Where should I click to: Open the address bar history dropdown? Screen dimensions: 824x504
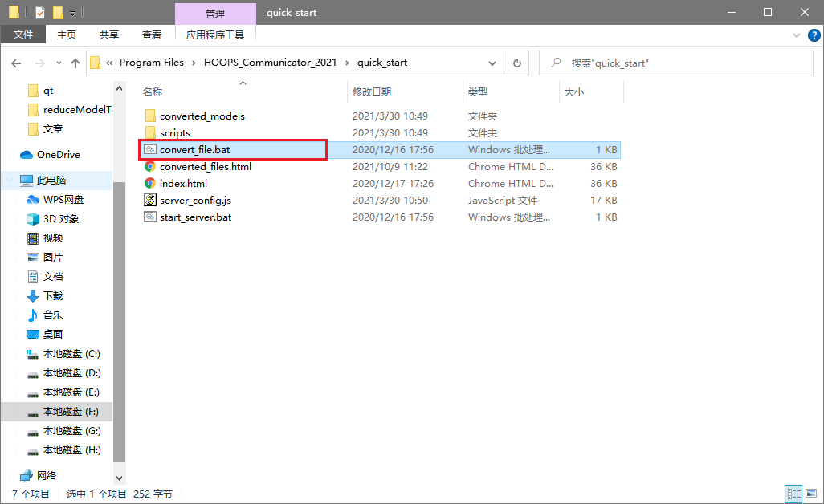pos(492,63)
